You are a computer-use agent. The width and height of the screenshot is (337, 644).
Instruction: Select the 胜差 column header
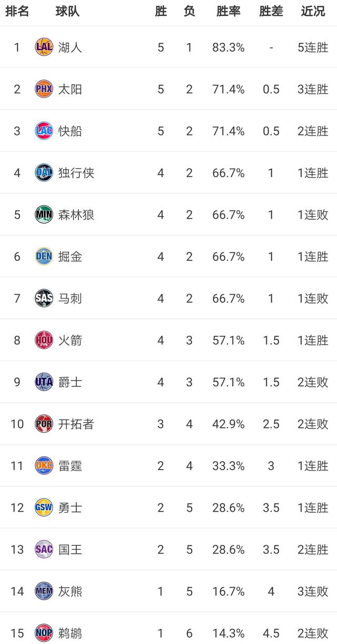[271, 11]
